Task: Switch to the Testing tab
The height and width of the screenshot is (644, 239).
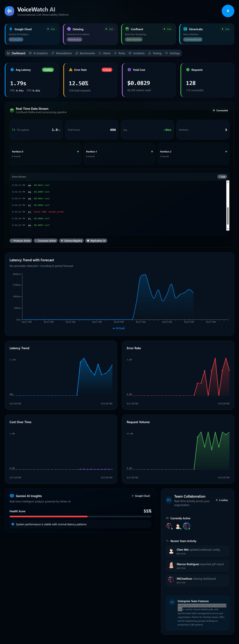Action: 155,53
